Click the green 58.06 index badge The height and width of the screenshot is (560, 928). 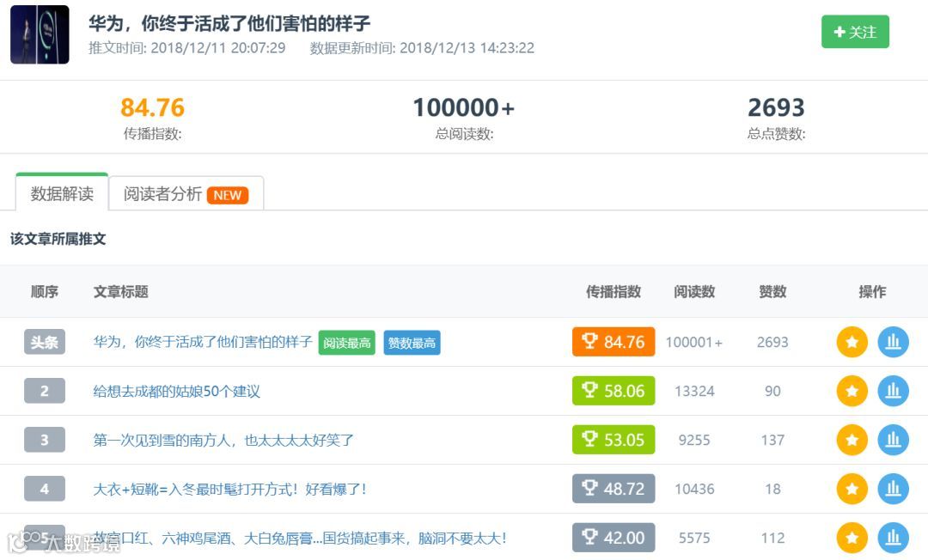pyautogui.click(x=614, y=391)
